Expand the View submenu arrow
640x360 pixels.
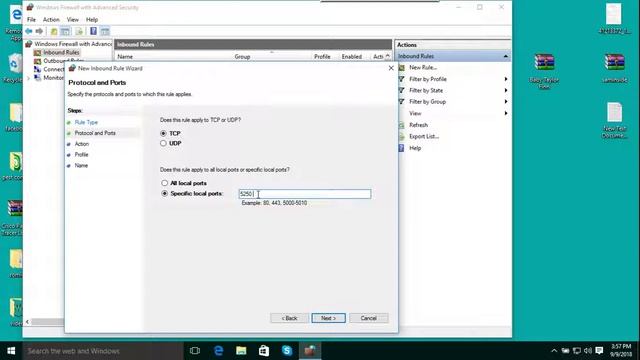[506, 113]
